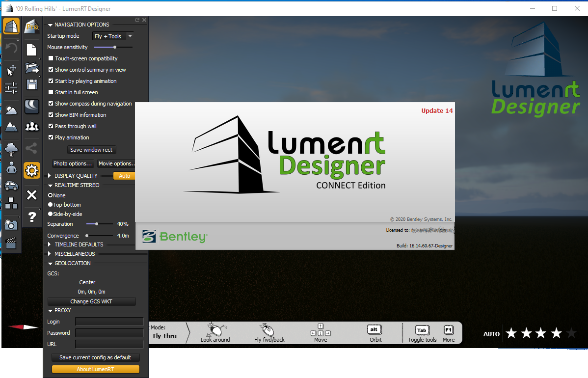
Task: Click the crescent moon LiveCube icon
Action: tap(32, 107)
